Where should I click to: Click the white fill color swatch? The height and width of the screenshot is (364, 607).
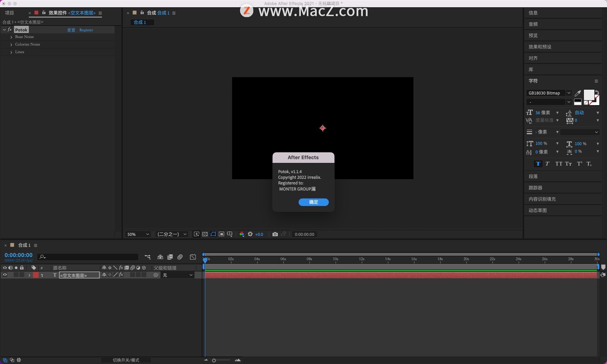pos(589,94)
